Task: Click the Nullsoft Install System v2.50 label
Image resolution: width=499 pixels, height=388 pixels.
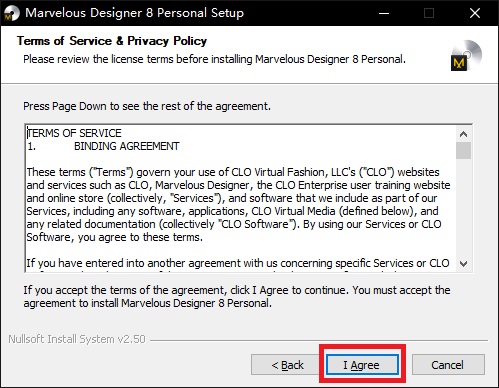Action: point(77,339)
